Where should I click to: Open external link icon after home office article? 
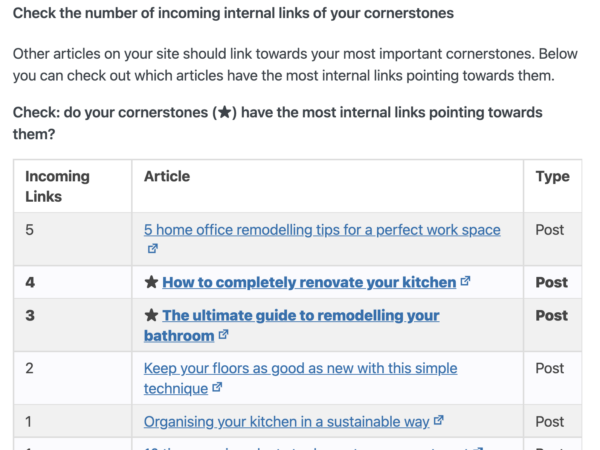click(x=153, y=249)
